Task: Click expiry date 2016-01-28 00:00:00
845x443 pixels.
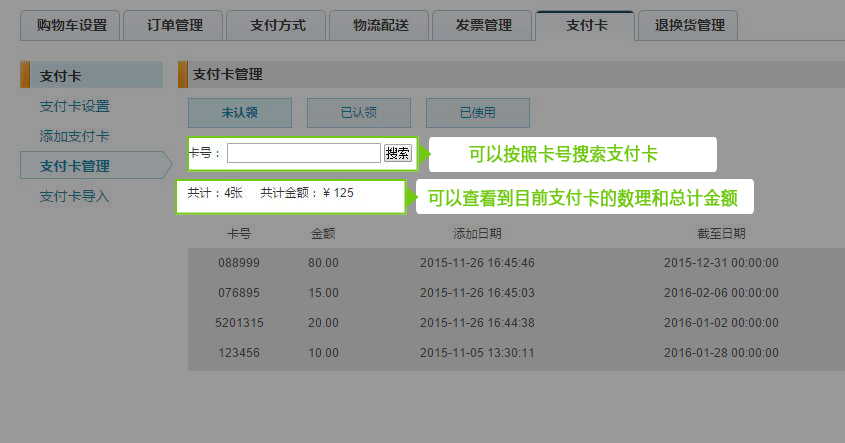Action: tap(721, 353)
